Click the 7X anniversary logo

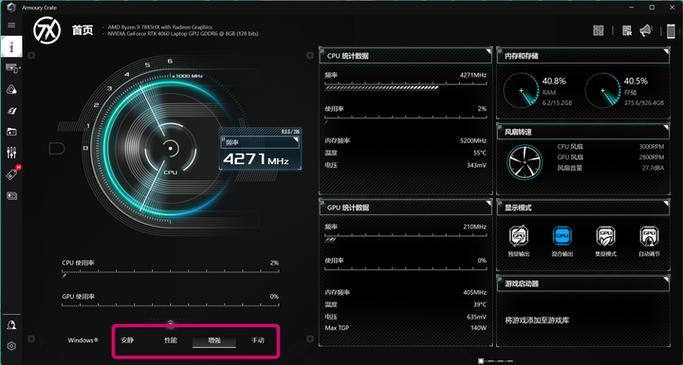coord(47,30)
